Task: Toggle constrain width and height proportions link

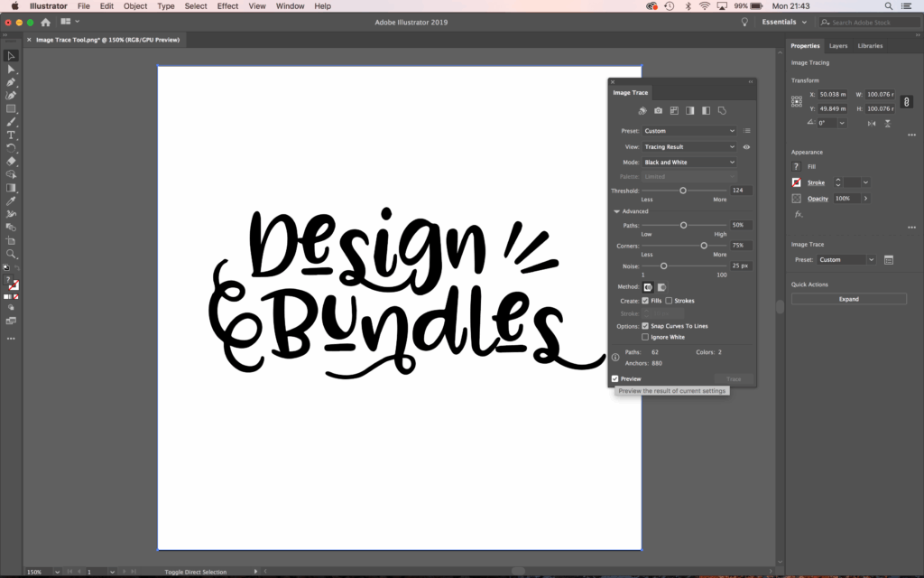Action: coord(906,101)
